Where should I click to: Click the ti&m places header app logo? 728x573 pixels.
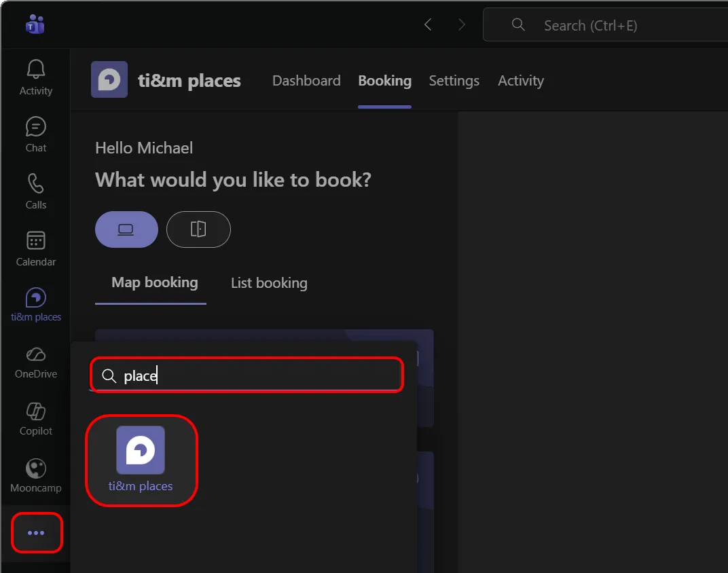point(109,79)
